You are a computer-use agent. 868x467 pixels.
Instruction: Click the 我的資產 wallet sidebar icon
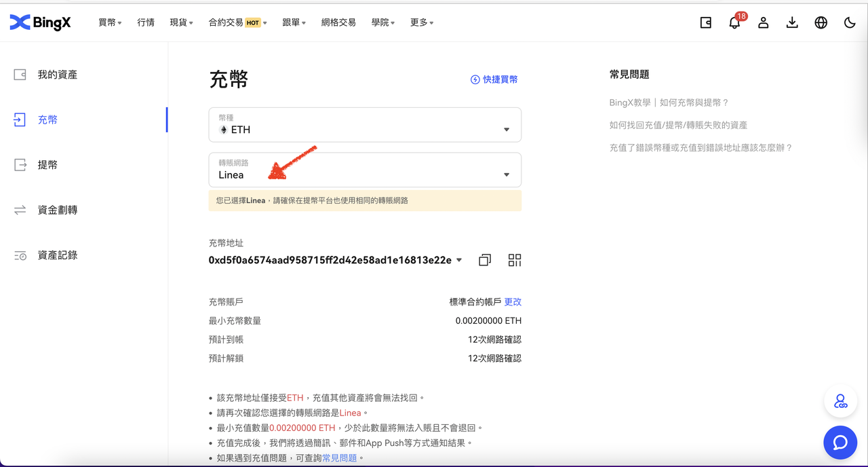(20, 75)
